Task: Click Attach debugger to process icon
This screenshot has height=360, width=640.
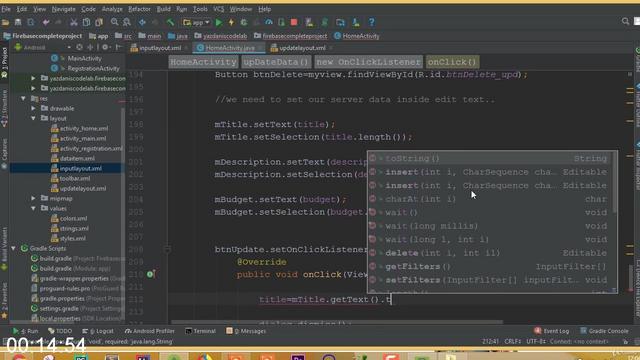Action: click(282, 22)
